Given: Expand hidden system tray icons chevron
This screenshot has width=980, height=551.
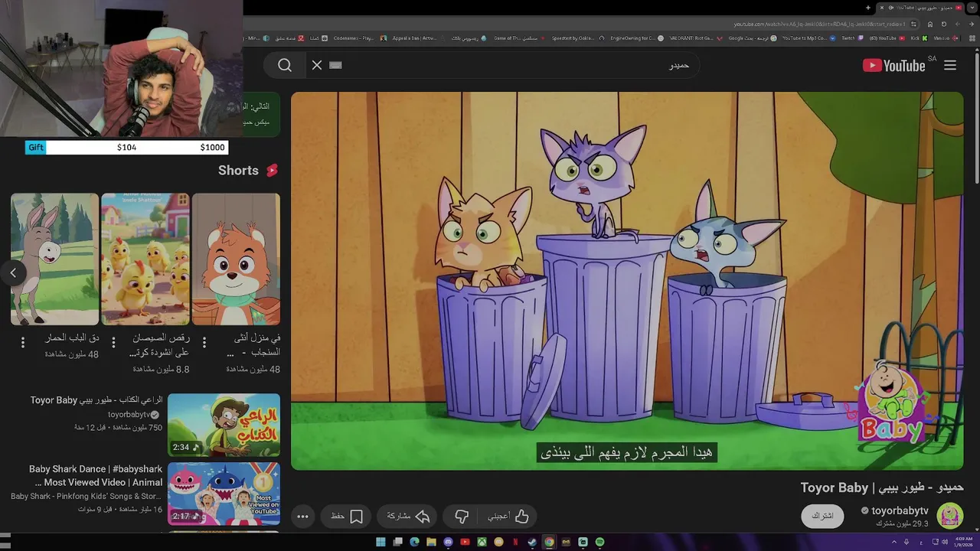Looking at the screenshot, I should pyautogui.click(x=894, y=542).
